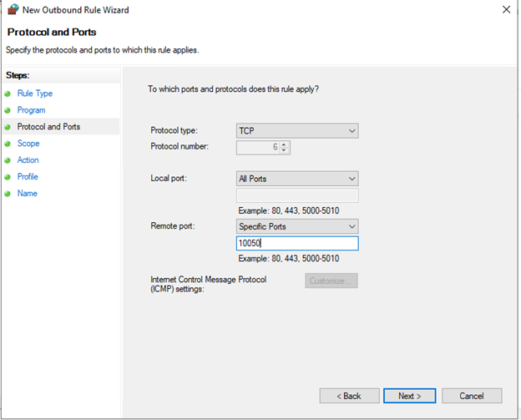Viewport: 521px width, 420px height.
Task: Go to the Rule Type step
Action: click(35, 94)
